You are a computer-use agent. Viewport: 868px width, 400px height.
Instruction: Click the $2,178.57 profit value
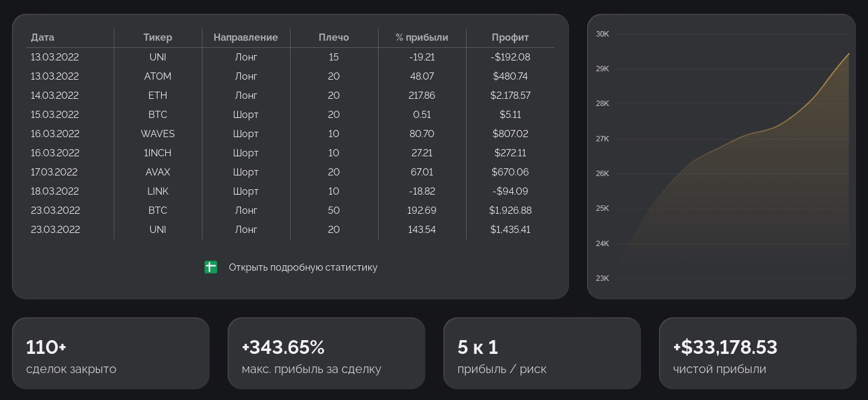click(x=510, y=95)
